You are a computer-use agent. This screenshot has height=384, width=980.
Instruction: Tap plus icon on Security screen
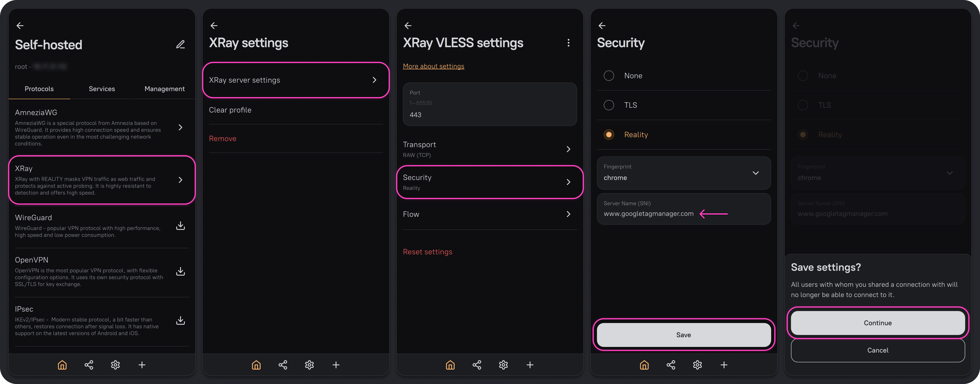(724, 365)
